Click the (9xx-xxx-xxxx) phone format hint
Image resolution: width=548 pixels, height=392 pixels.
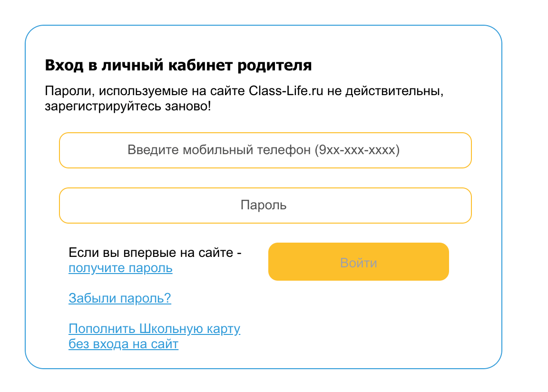(357, 150)
